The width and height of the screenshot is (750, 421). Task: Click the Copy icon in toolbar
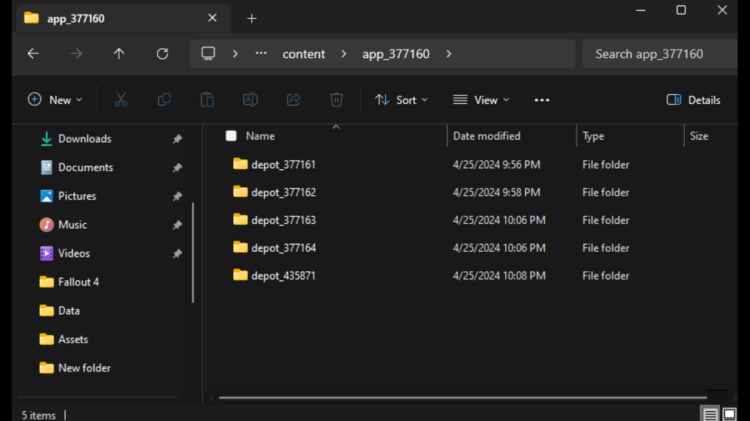pos(164,100)
